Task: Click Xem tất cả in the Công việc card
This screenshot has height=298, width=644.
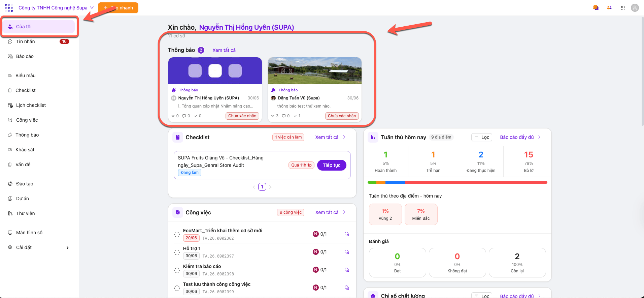Action: tap(330, 212)
